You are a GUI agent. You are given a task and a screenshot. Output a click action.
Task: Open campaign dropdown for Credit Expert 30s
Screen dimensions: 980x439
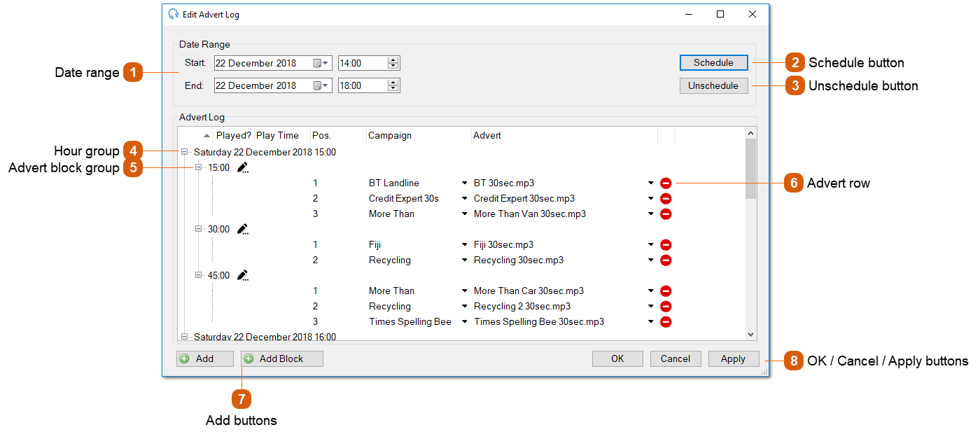click(464, 199)
